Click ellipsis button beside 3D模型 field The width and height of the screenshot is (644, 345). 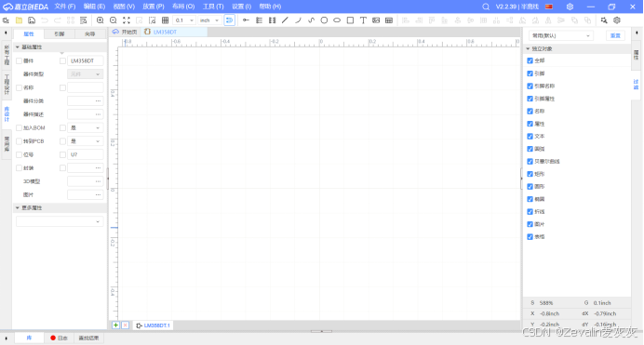[98, 181]
